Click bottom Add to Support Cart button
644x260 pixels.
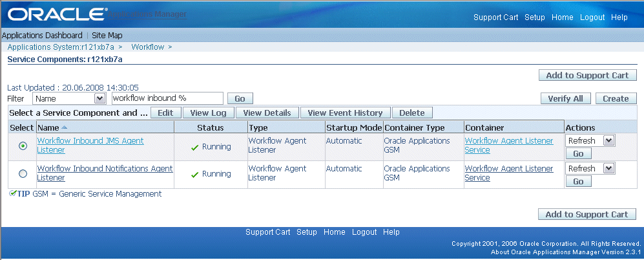coord(587,214)
